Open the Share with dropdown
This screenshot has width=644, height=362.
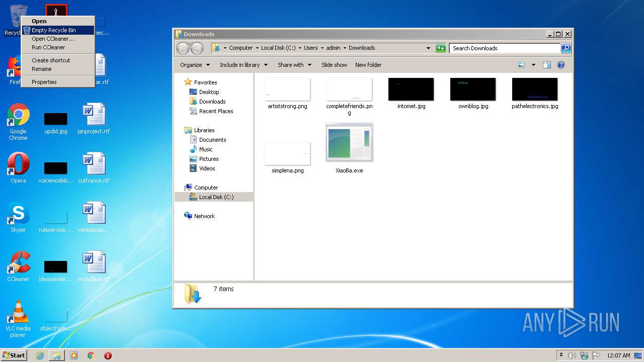tap(294, 65)
